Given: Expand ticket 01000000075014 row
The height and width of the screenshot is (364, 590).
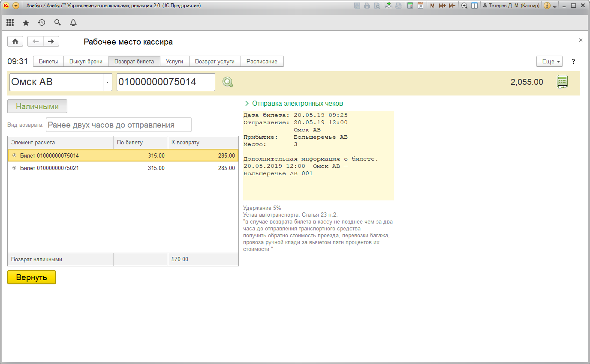Looking at the screenshot, I should pos(14,155).
